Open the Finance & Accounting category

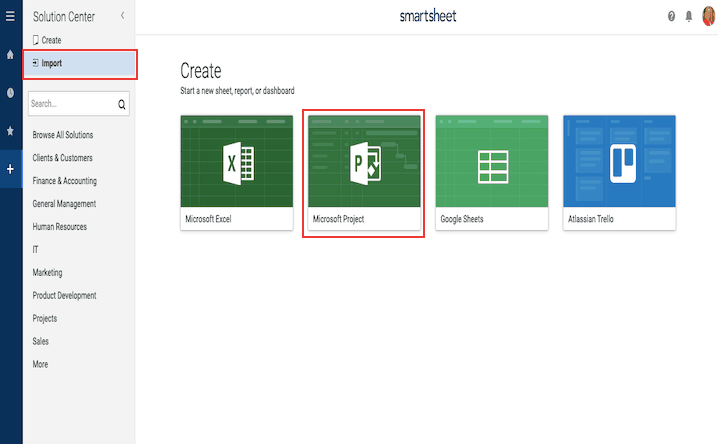tap(64, 181)
